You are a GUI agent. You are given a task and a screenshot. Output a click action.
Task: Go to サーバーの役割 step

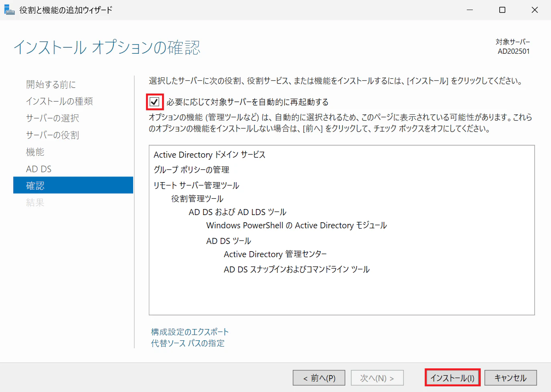click(x=53, y=135)
